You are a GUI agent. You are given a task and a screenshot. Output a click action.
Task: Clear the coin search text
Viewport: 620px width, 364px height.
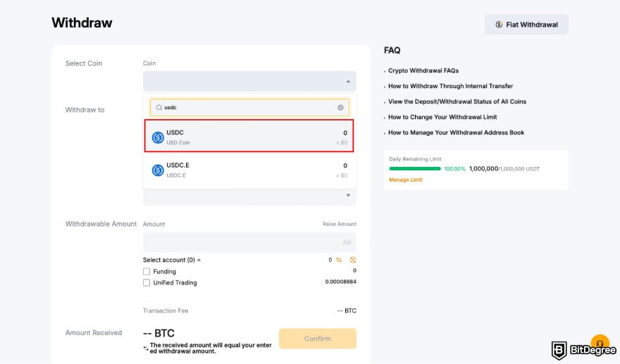pyautogui.click(x=340, y=108)
